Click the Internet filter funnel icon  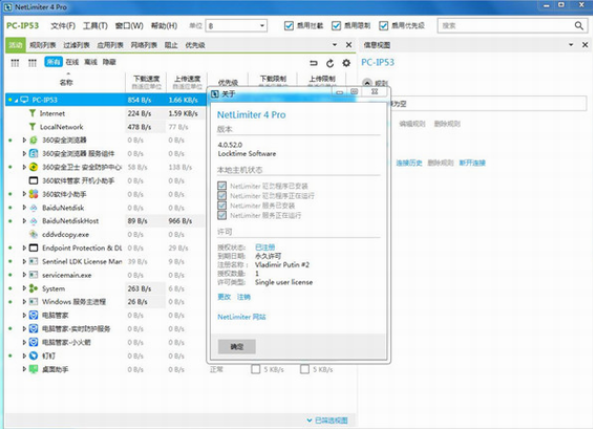33,113
